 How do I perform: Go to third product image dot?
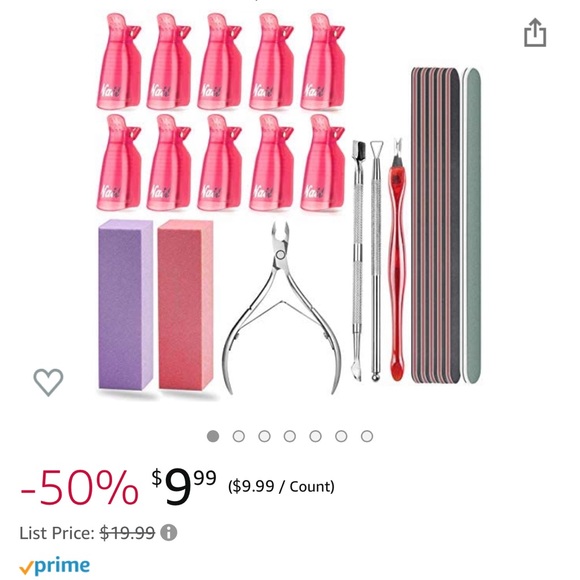click(264, 436)
